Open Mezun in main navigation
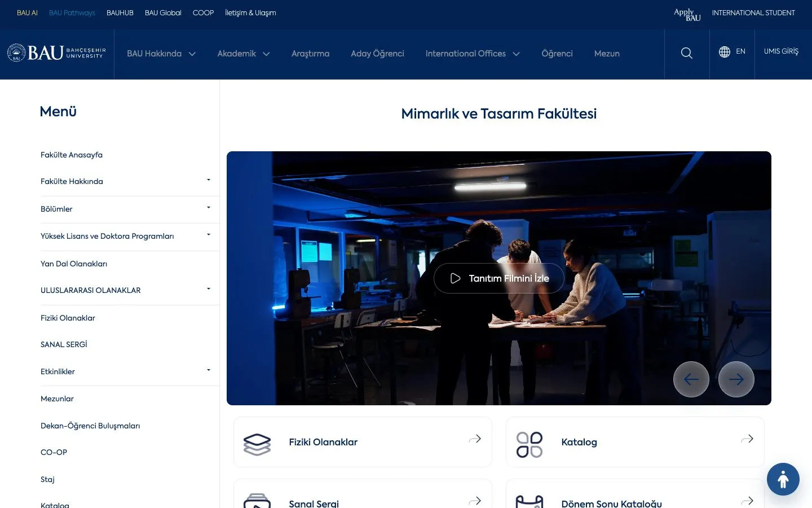 click(607, 54)
